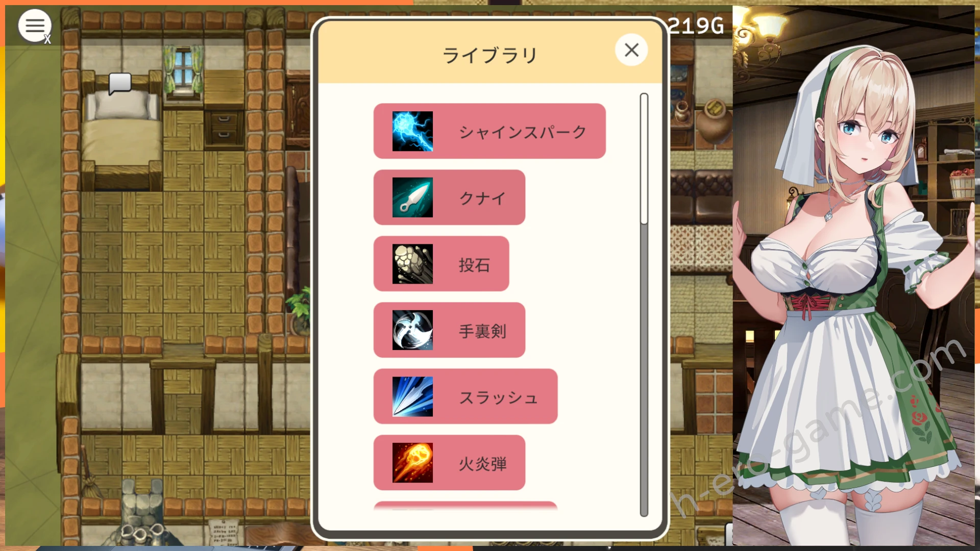Select the シャインスパーク library entry
980x551 pixels.
click(x=489, y=131)
